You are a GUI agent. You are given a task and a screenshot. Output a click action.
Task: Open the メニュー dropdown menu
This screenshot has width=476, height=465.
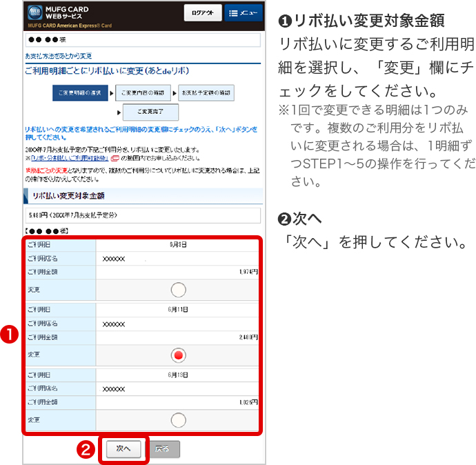point(244,13)
